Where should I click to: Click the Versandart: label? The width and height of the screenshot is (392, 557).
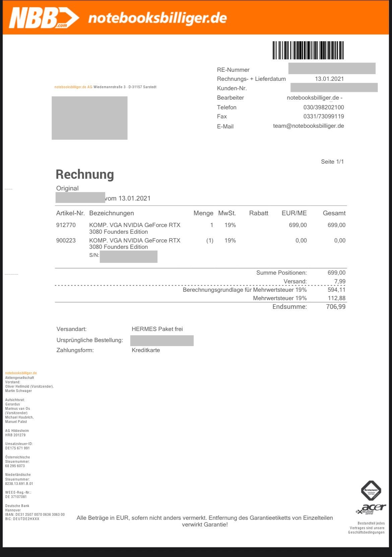pos(71,329)
